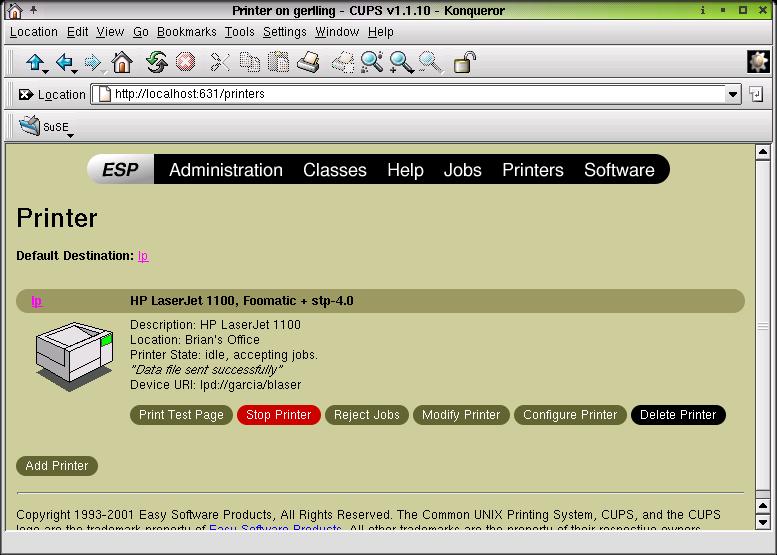Open the Administration tab in CUPS
The image size is (777, 555).
tap(226, 170)
